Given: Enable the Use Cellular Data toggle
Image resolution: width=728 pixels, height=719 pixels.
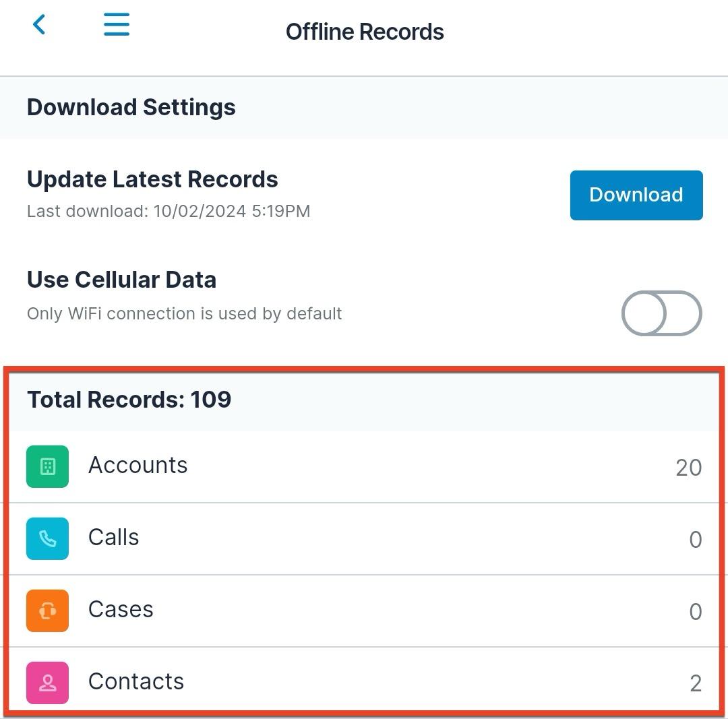Looking at the screenshot, I should click(x=661, y=313).
